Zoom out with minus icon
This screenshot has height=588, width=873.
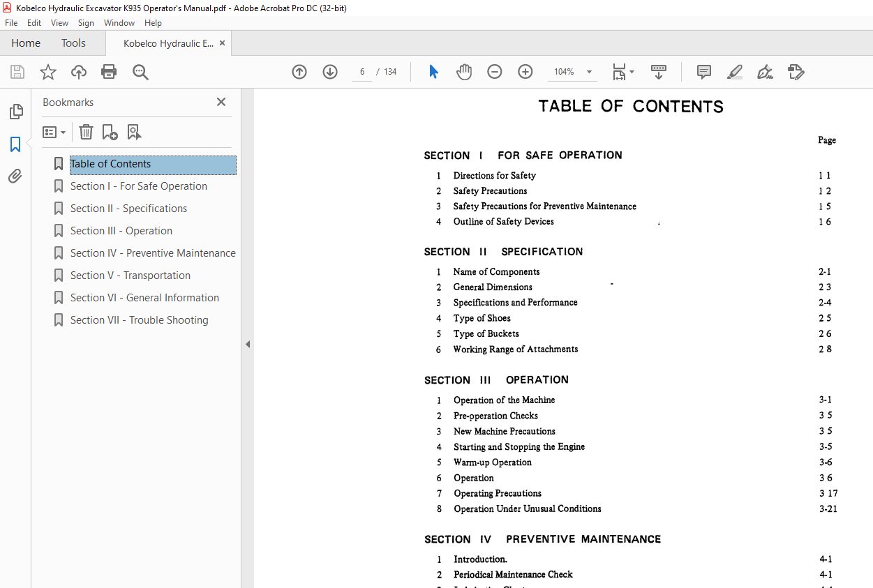point(495,72)
